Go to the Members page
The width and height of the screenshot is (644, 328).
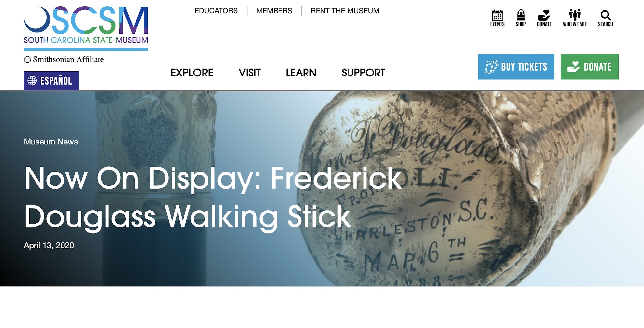[x=274, y=11]
